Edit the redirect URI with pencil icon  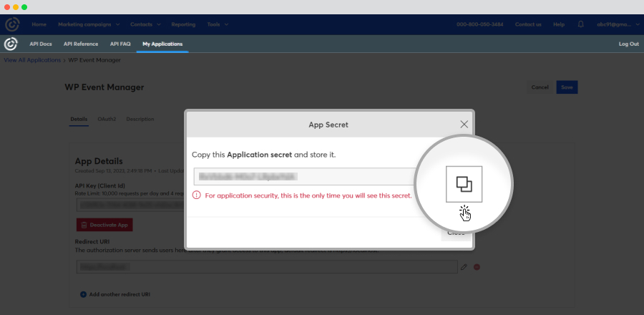pyautogui.click(x=464, y=267)
